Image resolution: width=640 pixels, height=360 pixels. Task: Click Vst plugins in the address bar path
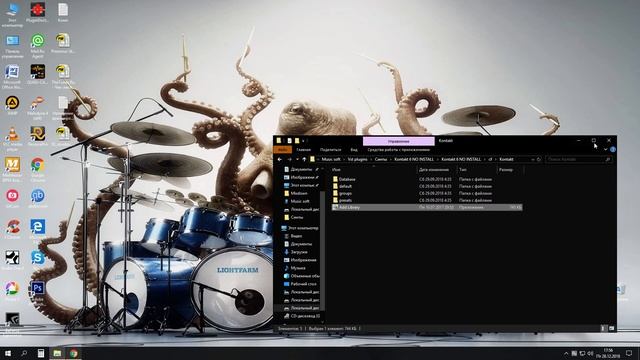coord(358,159)
